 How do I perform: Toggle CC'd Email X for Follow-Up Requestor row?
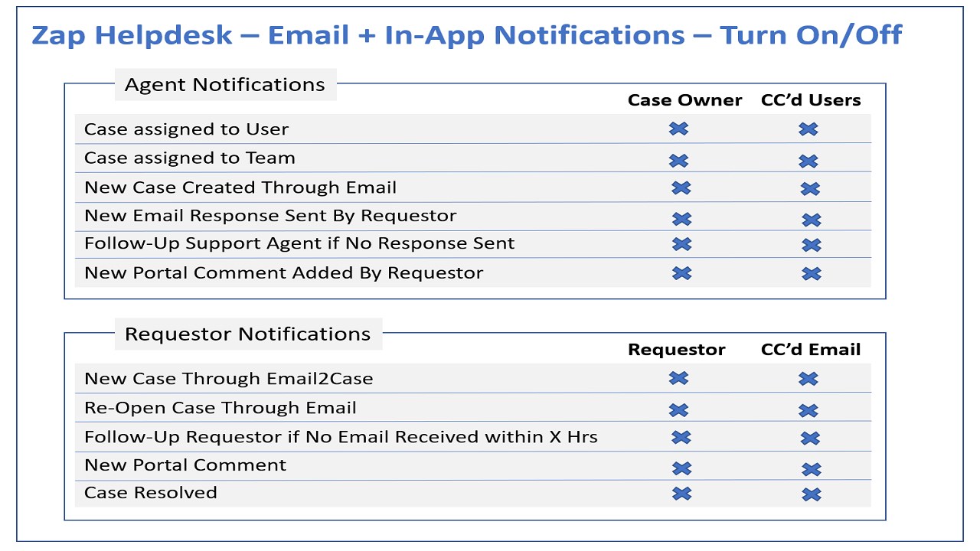click(811, 439)
